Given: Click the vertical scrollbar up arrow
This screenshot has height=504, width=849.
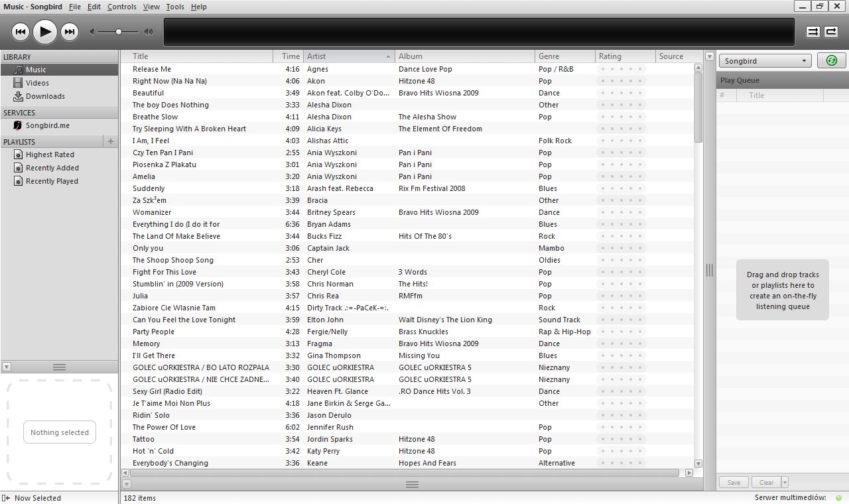Looking at the screenshot, I should (x=698, y=68).
